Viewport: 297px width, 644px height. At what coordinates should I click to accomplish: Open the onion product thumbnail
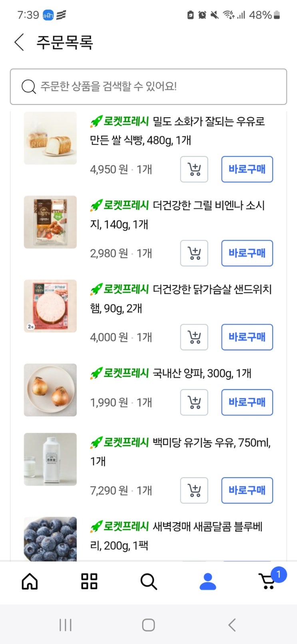[x=50, y=390]
